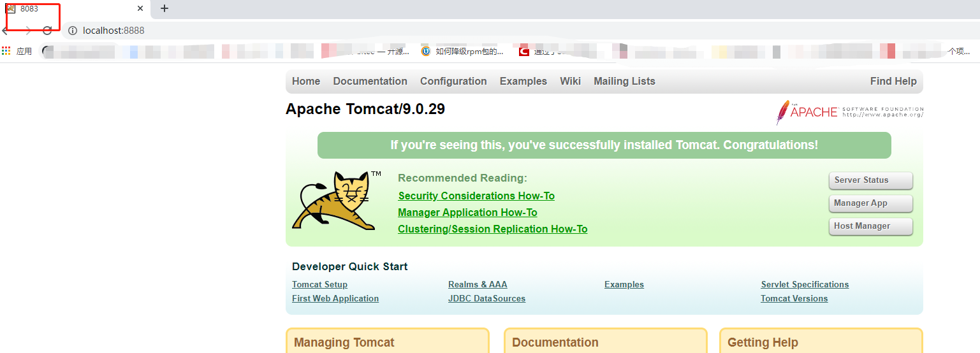Screen dimensions: 980x353
Task: Open the Examples nav item
Action: point(523,81)
